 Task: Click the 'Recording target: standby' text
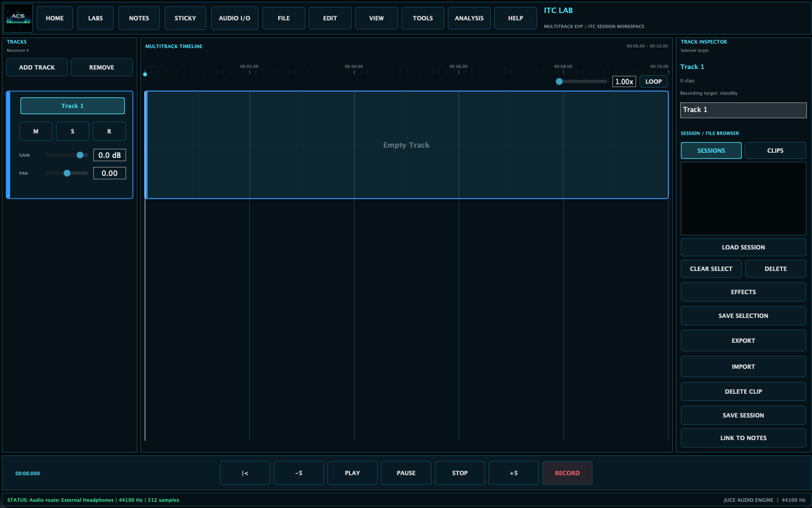pyautogui.click(x=709, y=93)
